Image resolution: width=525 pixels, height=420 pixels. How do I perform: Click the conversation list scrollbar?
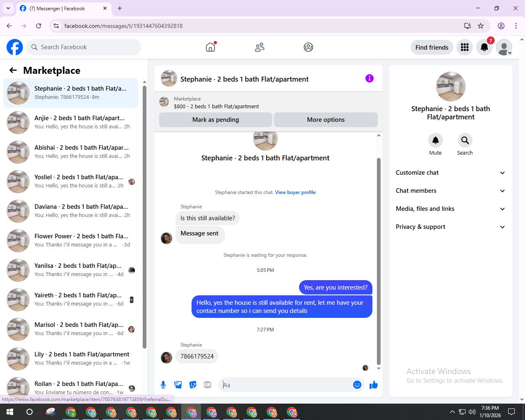point(144,217)
